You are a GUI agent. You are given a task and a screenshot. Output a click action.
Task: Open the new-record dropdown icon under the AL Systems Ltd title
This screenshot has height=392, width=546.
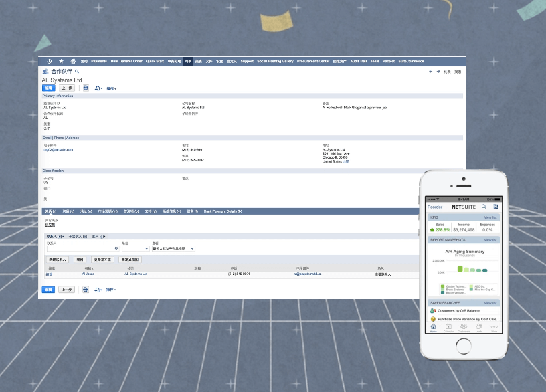(x=98, y=88)
